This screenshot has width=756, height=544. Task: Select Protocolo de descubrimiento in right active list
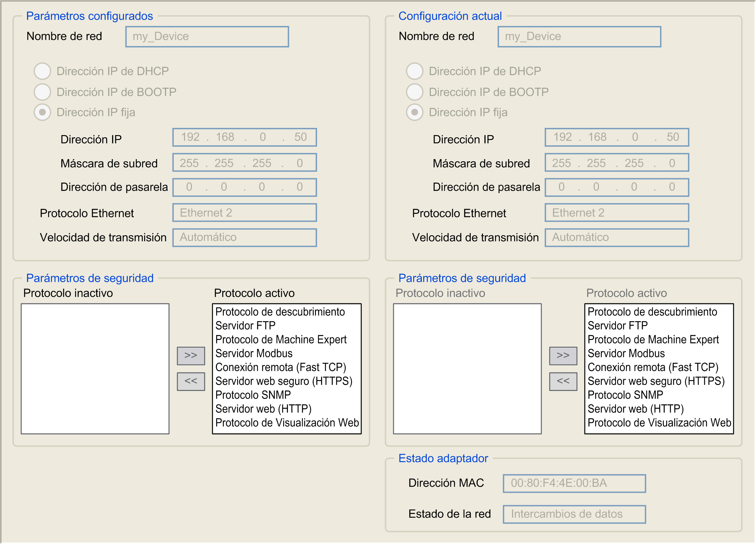coord(652,312)
